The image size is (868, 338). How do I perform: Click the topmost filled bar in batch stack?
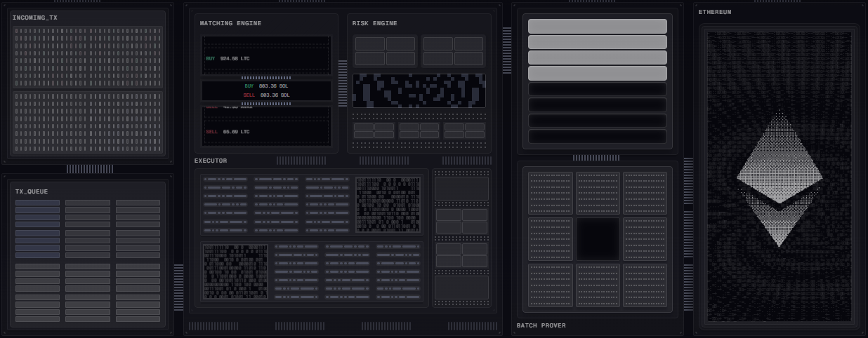click(x=597, y=27)
